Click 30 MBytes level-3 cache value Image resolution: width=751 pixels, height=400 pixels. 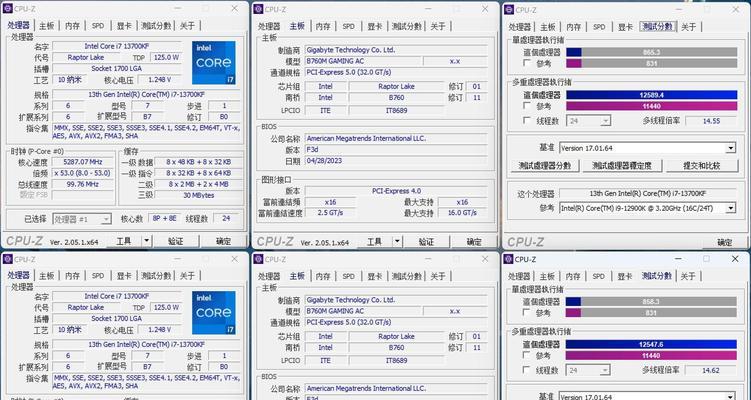pos(198,195)
